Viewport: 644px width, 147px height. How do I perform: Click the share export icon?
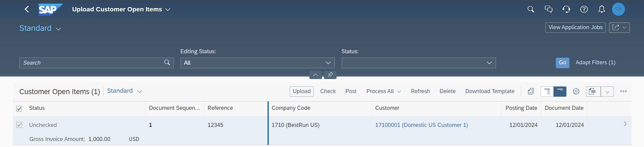pyautogui.click(x=615, y=27)
